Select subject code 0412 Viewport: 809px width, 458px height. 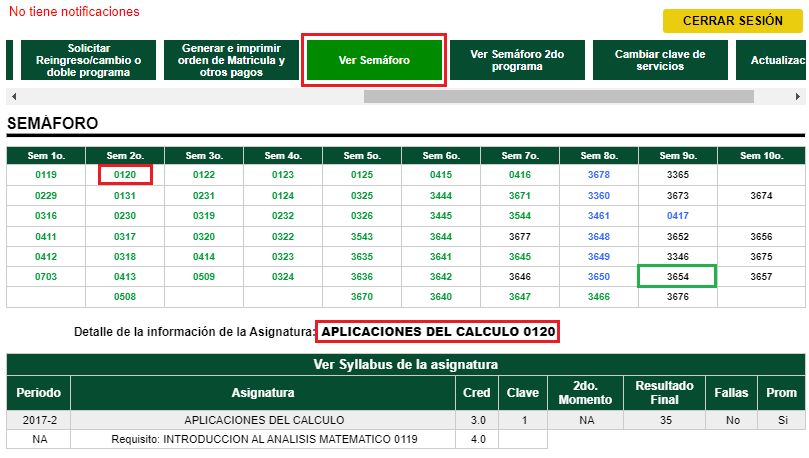(x=46, y=257)
